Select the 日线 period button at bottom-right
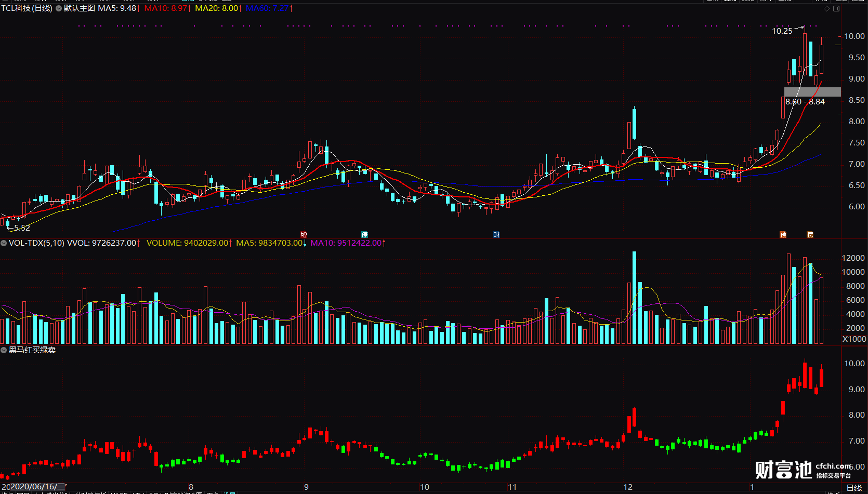 854,488
